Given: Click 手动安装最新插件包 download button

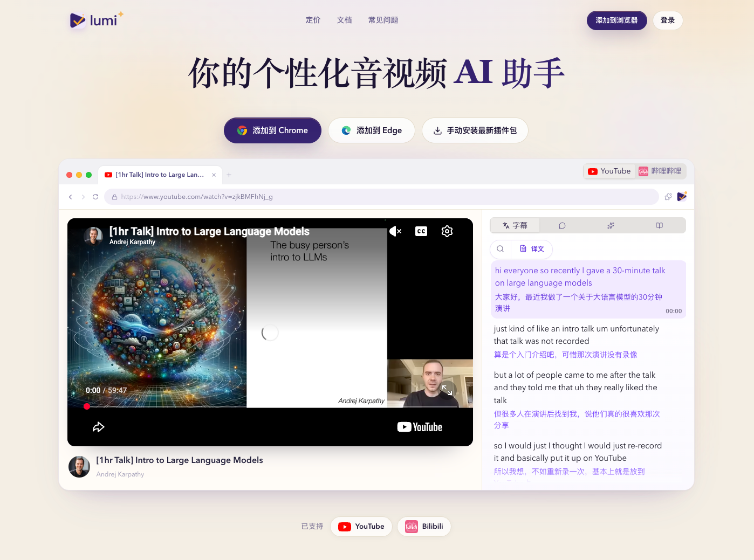Looking at the screenshot, I should [x=475, y=130].
